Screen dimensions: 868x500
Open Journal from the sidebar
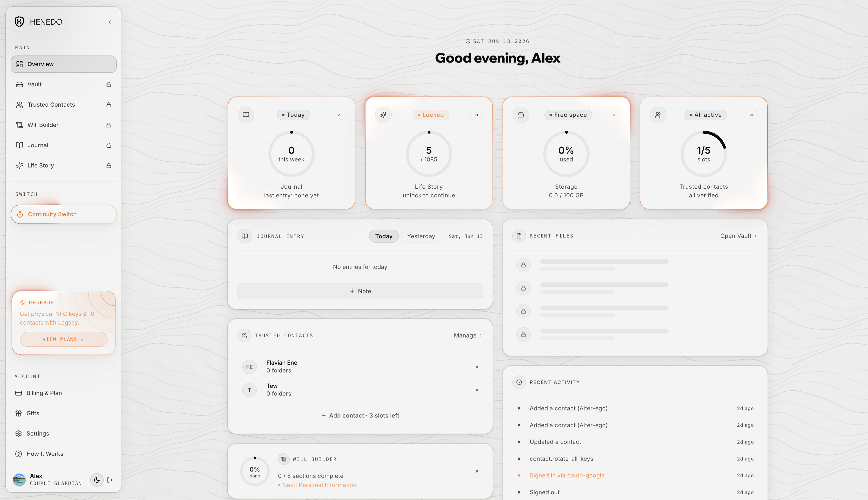(63, 145)
